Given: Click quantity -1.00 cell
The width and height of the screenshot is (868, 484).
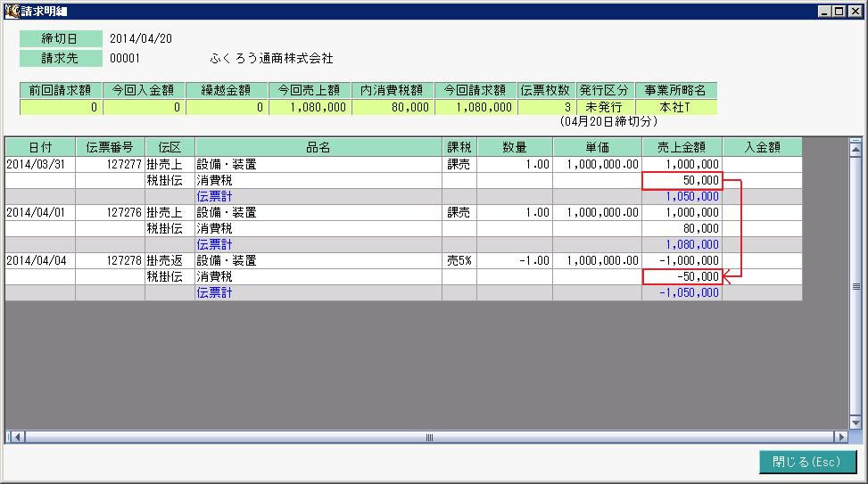Looking at the screenshot, I should (514, 260).
